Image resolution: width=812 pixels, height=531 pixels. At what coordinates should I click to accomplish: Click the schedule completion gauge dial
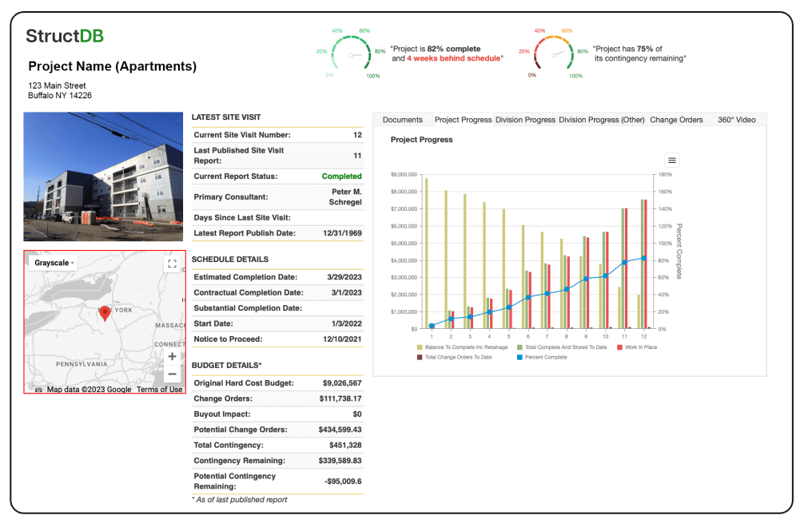[x=352, y=53]
